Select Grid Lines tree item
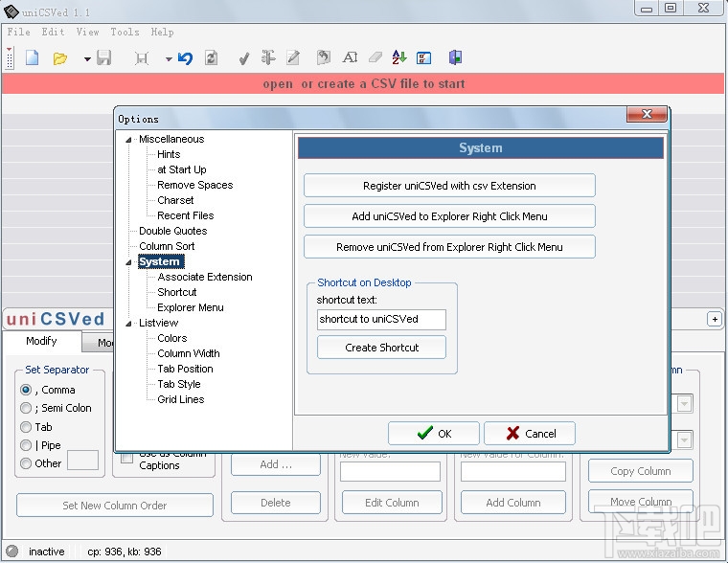The height and width of the screenshot is (563, 728). click(x=181, y=399)
